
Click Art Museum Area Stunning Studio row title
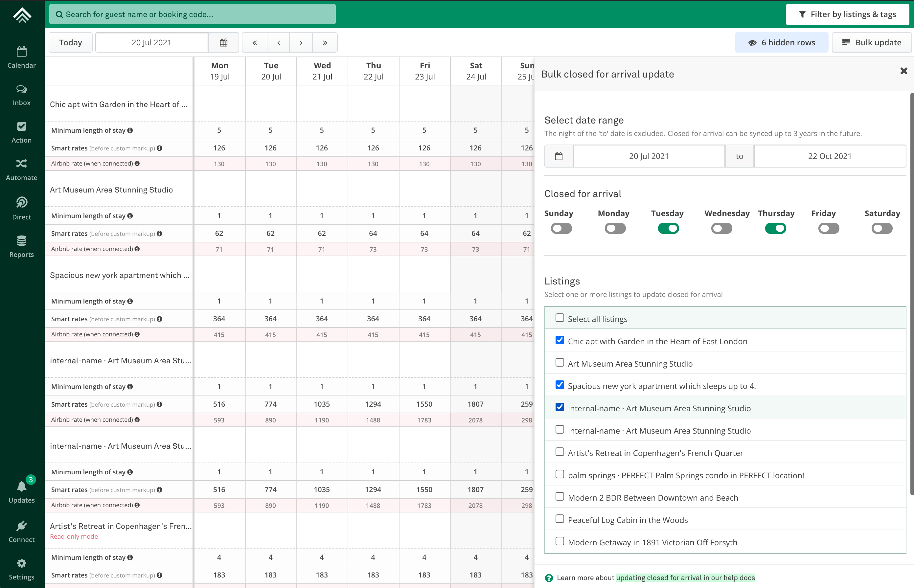(111, 190)
